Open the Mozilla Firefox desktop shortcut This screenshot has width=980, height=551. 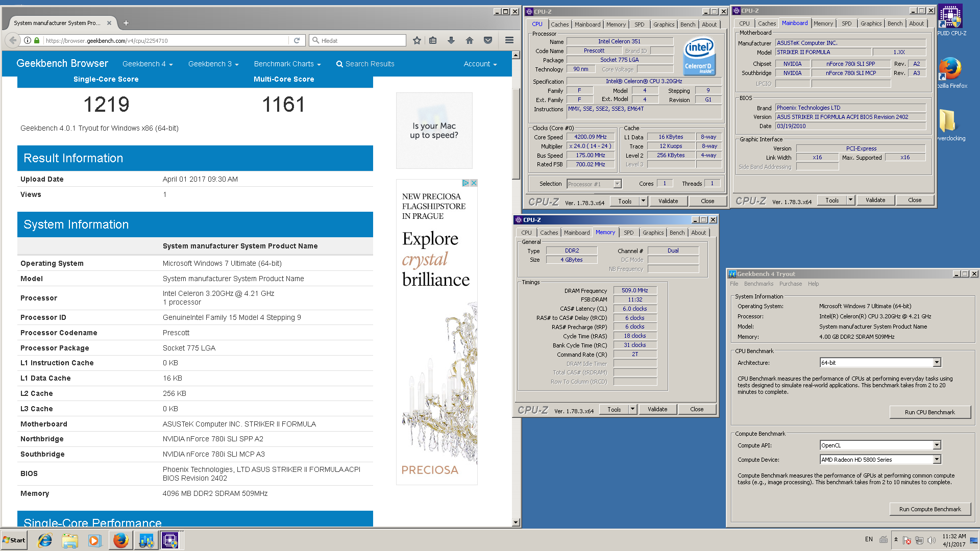(952, 72)
